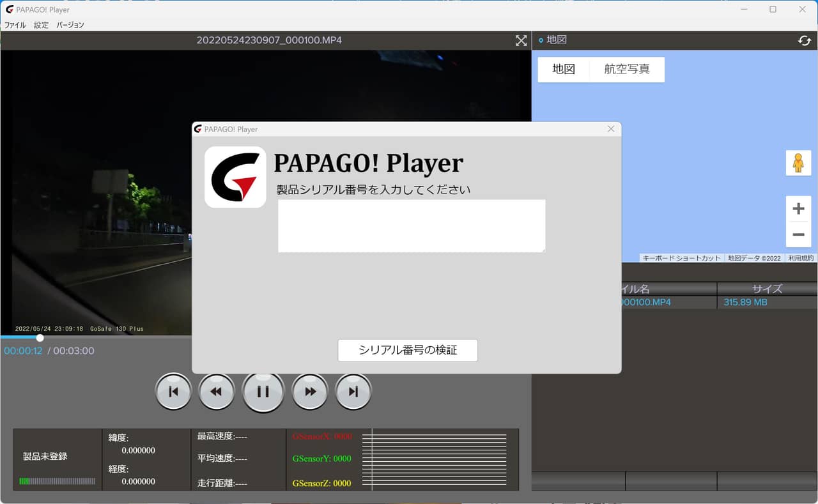Open the 利用規約 map link
This screenshot has height=504, width=818.
click(x=801, y=258)
